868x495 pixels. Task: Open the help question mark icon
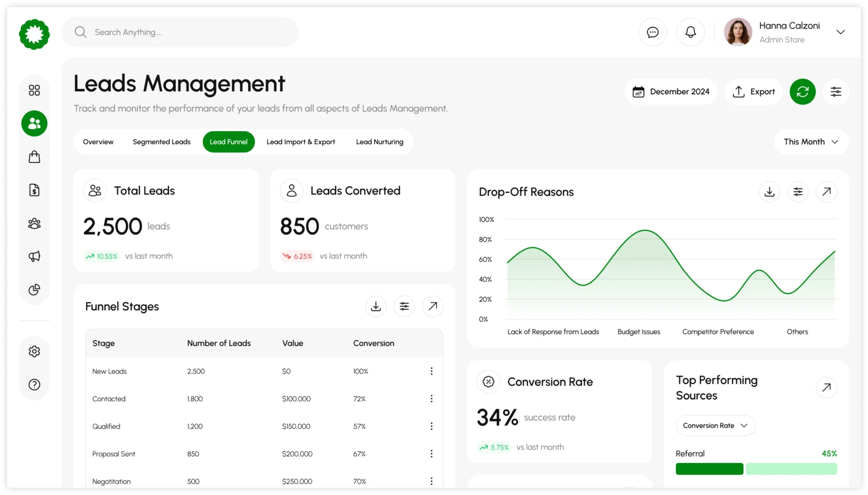click(34, 385)
